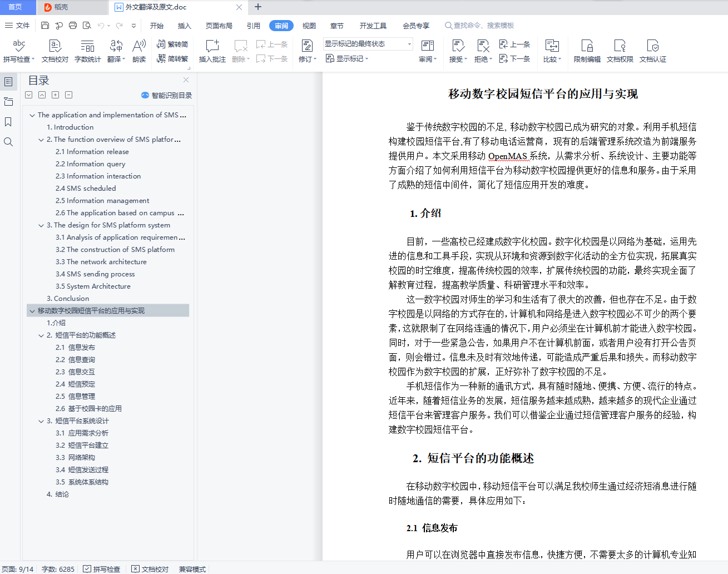Insert a comment with 插入批注
Viewport: 728px width, 574px height.
(212, 51)
